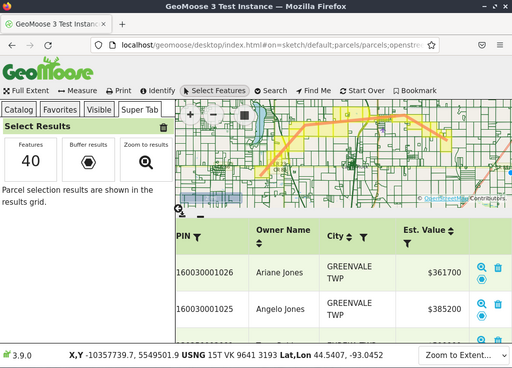Minimize the results grid
Screen dimensions: 512x368
(x=200, y=216)
